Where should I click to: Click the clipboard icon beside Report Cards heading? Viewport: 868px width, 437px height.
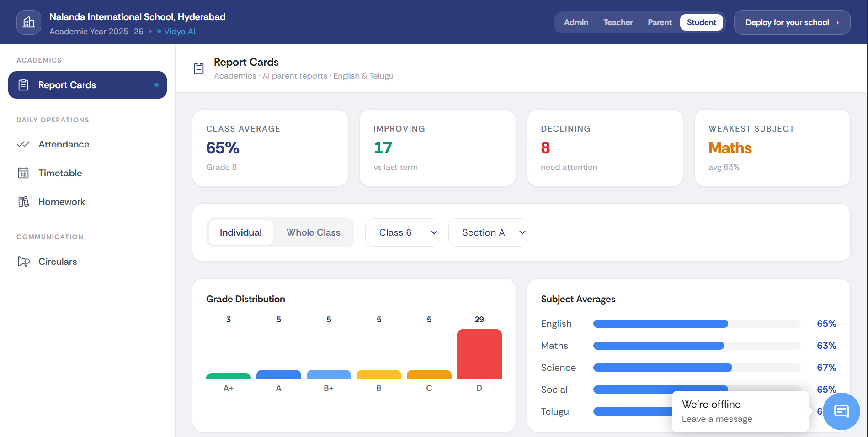(199, 68)
